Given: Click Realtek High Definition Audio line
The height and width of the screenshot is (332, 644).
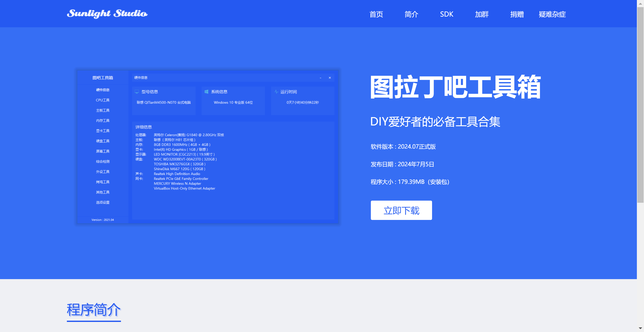Looking at the screenshot, I should pyautogui.click(x=177, y=174).
